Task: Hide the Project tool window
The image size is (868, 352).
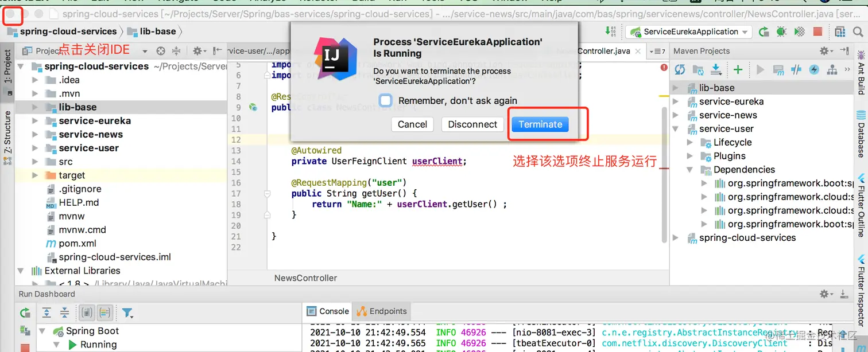Action: pos(217,51)
